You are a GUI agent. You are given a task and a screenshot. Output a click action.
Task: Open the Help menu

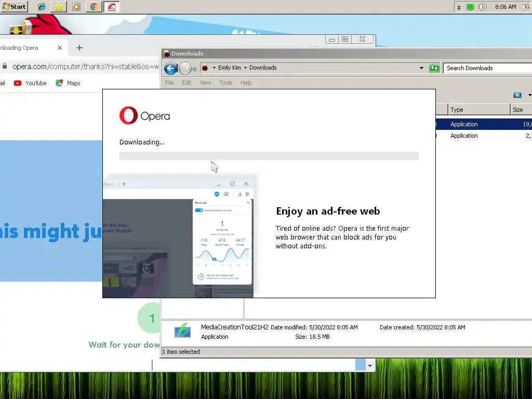pos(246,83)
